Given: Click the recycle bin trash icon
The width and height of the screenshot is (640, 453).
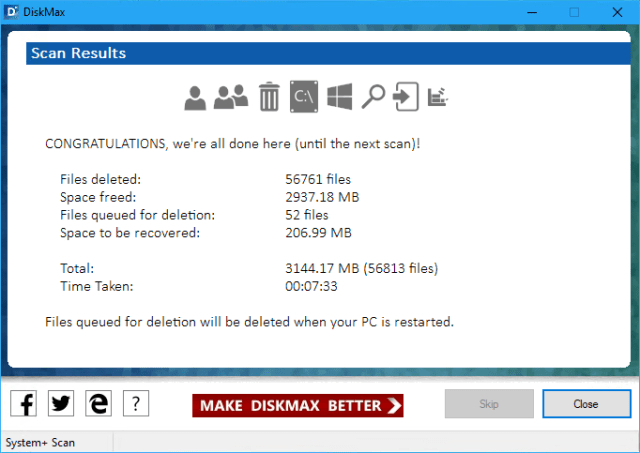Looking at the screenshot, I should pos(268,97).
